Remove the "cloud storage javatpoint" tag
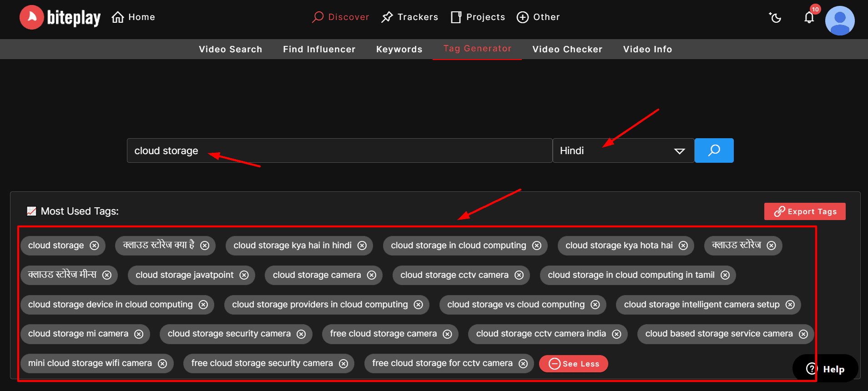Screen dimensions: 868x391 click(x=244, y=275)
